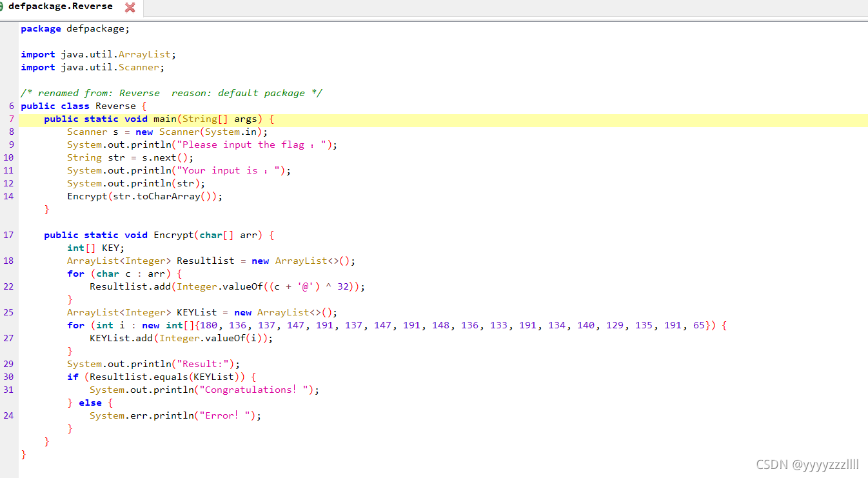Viewport: 868px width, 478px height.
Task: Click line number 24 in the gutter
Action: pyautogui.click(x=8, y=415)
